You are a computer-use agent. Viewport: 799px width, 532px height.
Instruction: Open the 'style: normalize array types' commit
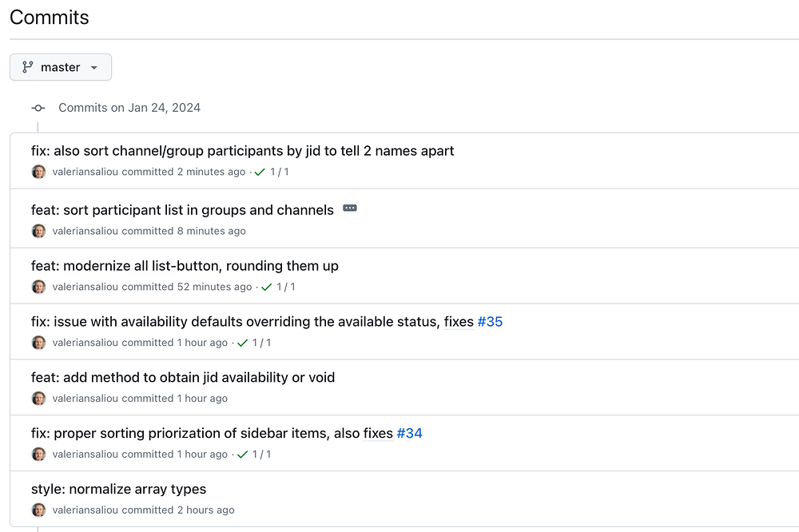(x=118, y=489)
